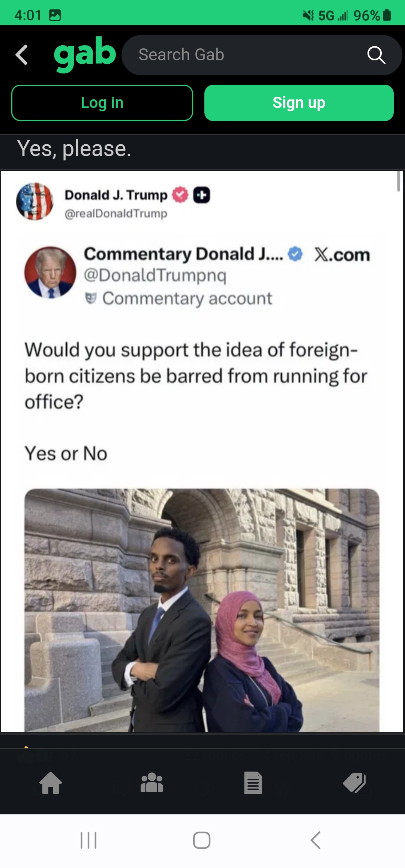405x868 pixels.
Task: Tap the Android system back chevron
Action: click(x=316, y=840)
